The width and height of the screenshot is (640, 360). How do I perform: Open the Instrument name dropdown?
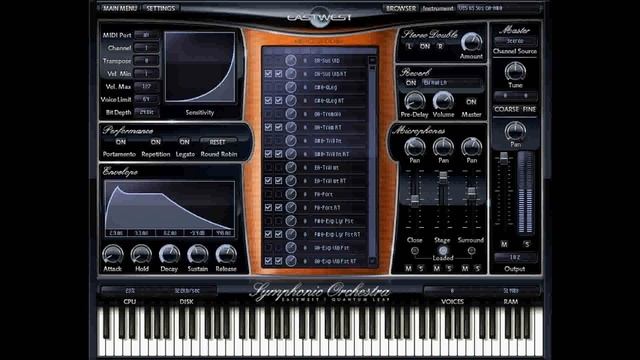pos(498,8)
